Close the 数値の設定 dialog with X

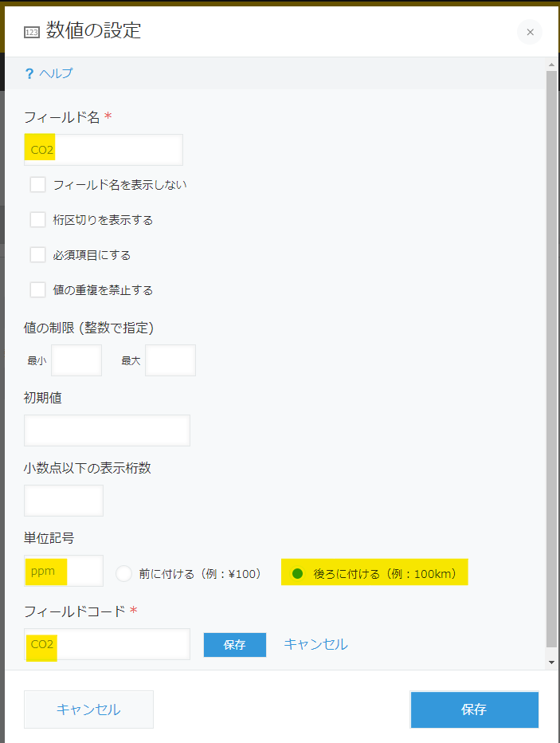(530, 32)
